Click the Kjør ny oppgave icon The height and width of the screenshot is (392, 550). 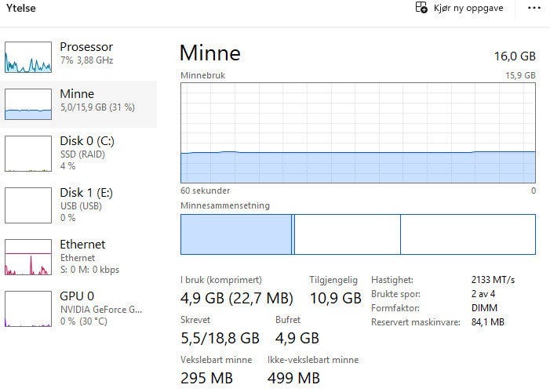tap(421, 9)
